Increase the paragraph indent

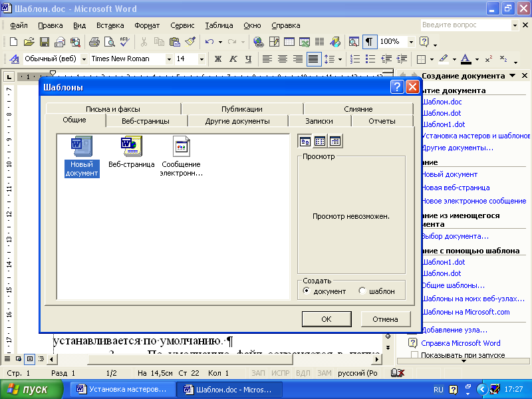coord(402,59)
